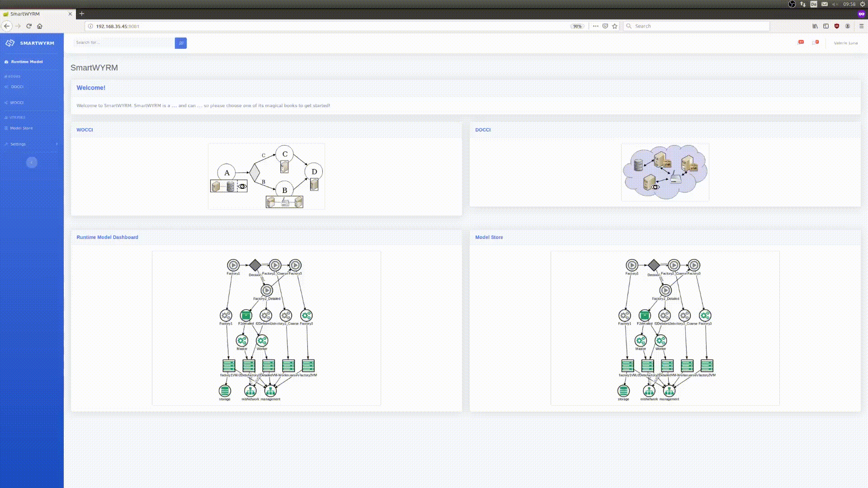Toggle the sidebar collapse round button
The height and width of the screenshot is (488, 868).
click(32, 162)
